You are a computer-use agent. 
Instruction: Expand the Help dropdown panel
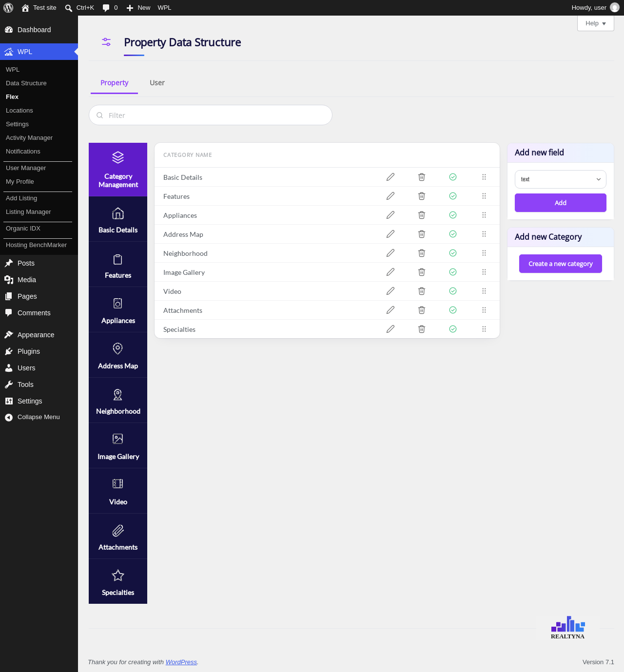click(x=596, y=23)
